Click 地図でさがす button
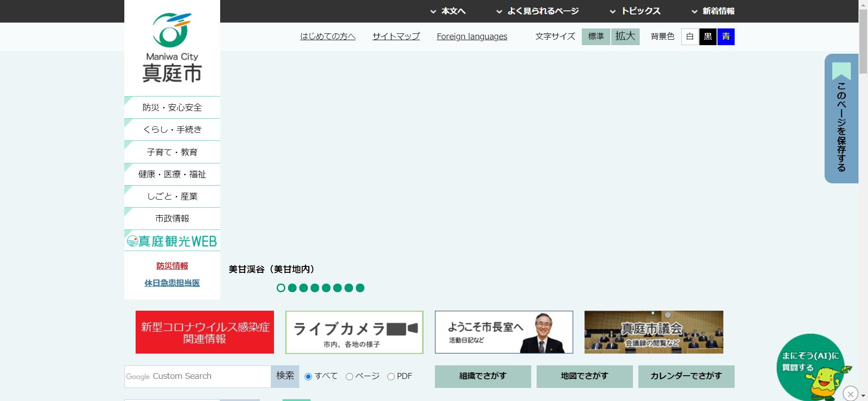 click(x=585, y=376)
